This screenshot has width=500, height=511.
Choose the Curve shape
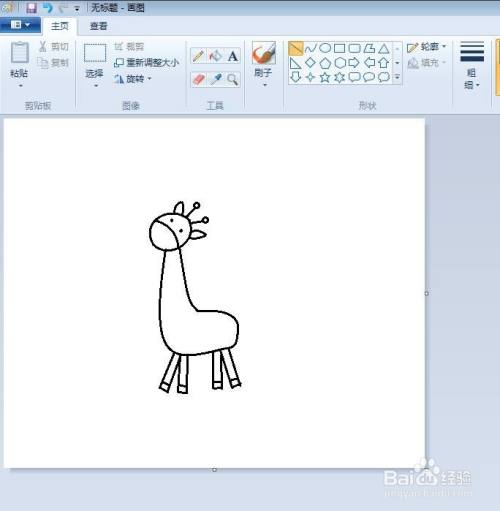click(310, 48)
